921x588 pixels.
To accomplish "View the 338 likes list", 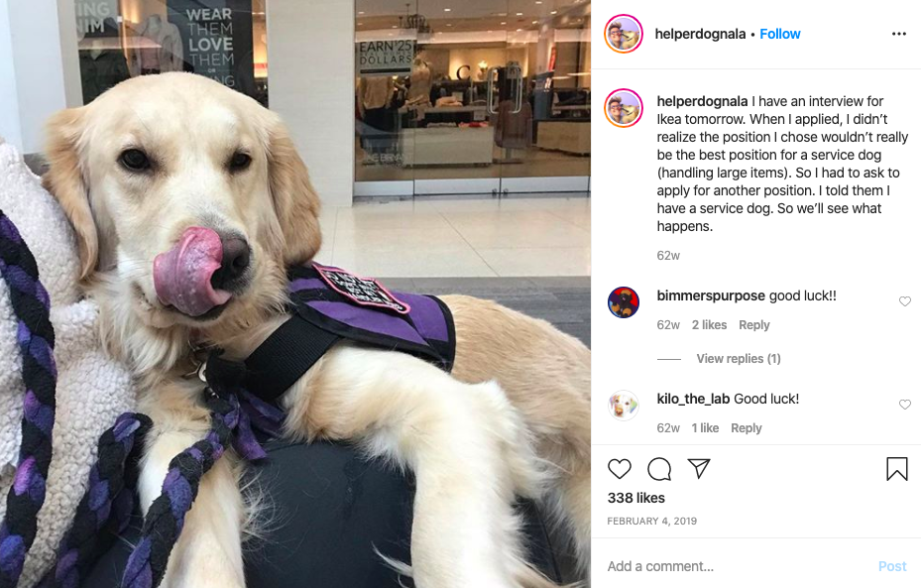I will point(636,498).
